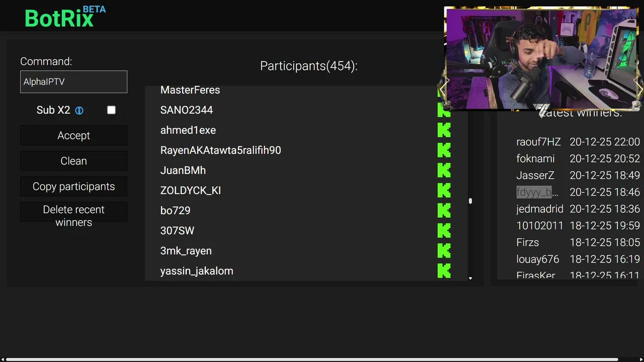Screen dimensions: 644x362
Task: Click the Kick icon beside ahmed1exe
Action: (x=444, y=130)
